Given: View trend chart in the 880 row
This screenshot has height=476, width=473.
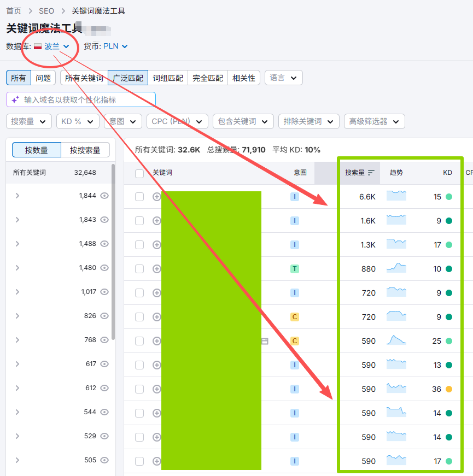Looking at the screenshot, I should pyautogui.click(x=396, y=267).
